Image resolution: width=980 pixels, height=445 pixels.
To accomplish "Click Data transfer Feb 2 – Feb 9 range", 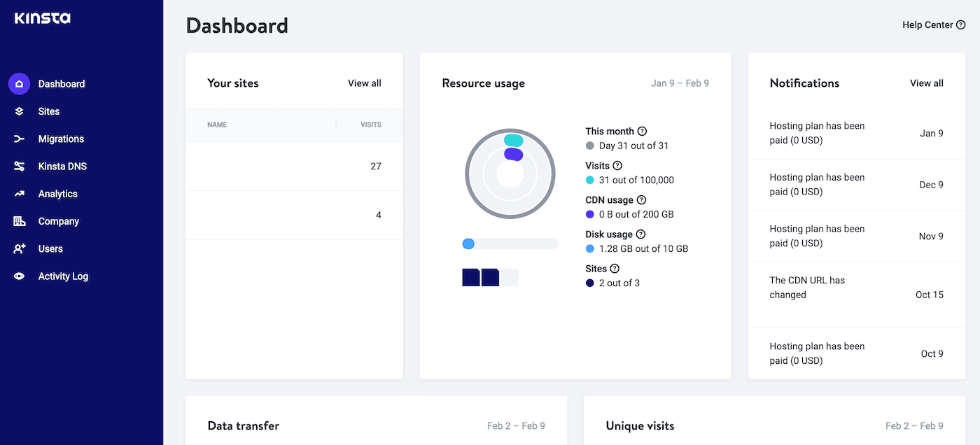I will pos(516,425).
